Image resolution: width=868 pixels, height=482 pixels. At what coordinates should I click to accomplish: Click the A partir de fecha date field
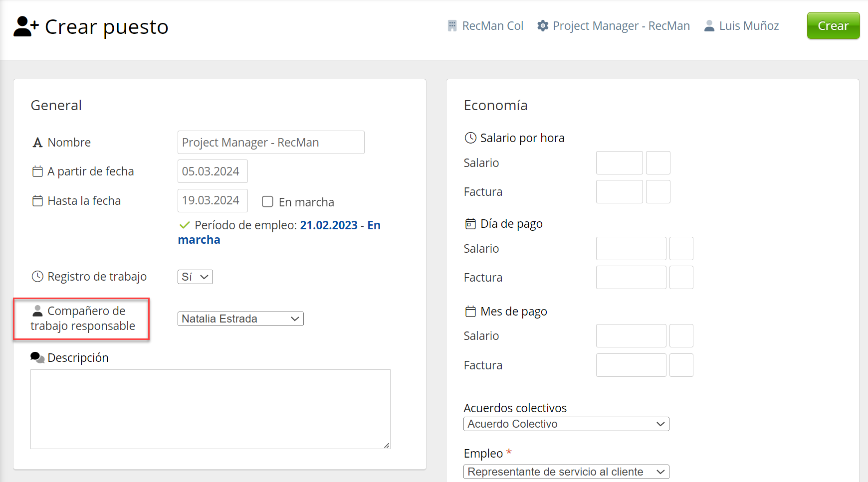pos(213,171)
